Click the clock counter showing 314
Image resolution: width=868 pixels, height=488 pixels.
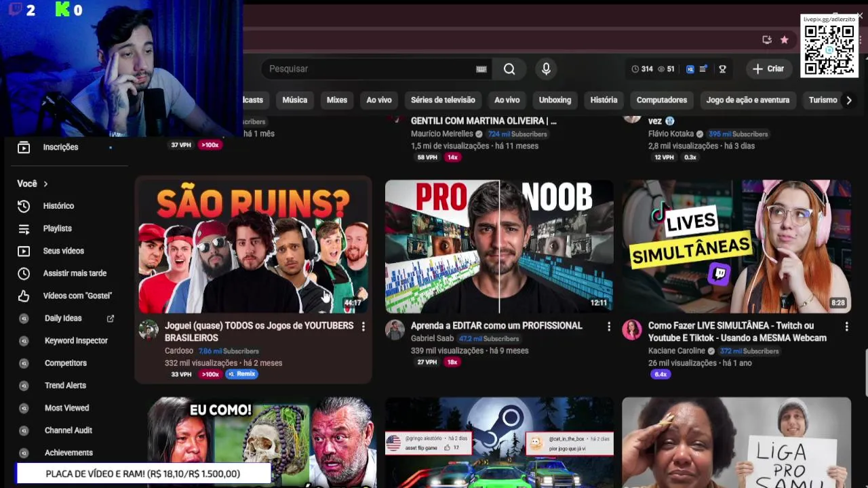(642, 68)
